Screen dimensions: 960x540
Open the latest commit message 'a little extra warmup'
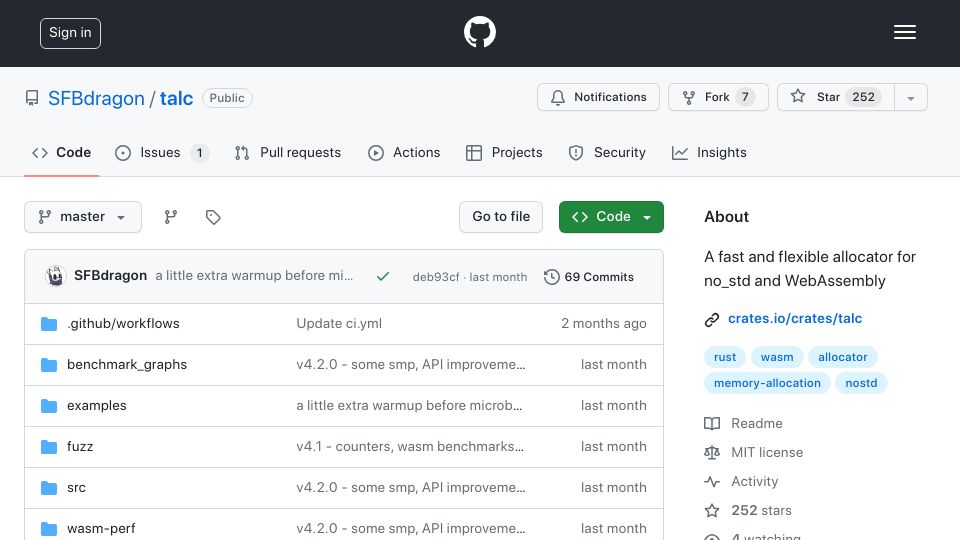point(254,276)
